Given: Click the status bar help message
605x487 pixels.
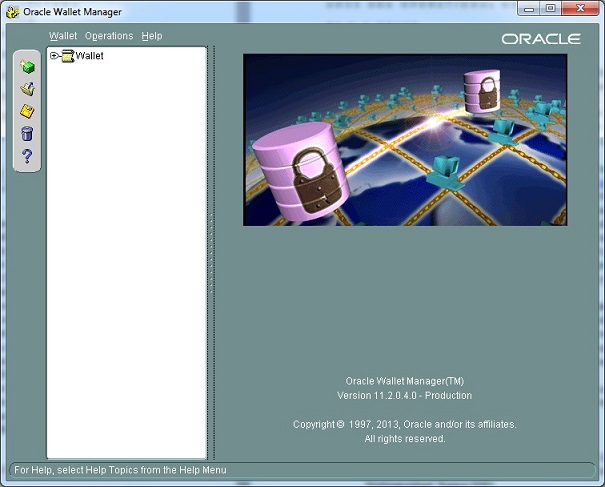Looking at the screenshot, I should [120, 470].
